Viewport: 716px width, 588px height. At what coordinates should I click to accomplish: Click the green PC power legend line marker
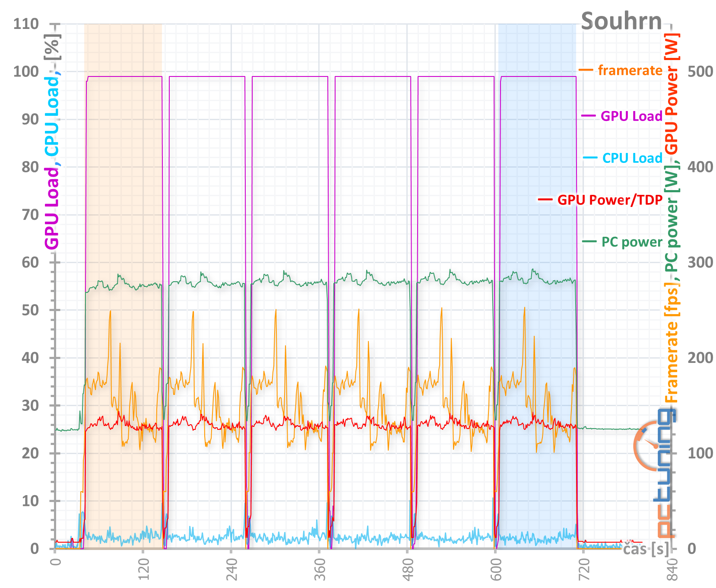tap(589, 242)
